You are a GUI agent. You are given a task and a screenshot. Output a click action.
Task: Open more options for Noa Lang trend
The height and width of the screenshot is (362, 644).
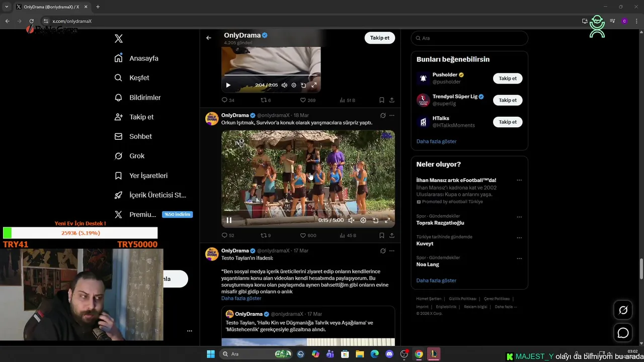(519, 259)
